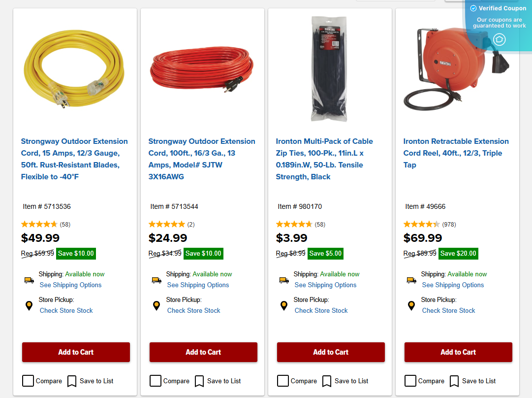Click the store pickup pin icon on the zip ties card
The height and width of the screenshot is (398, 532).
(283, 305)
